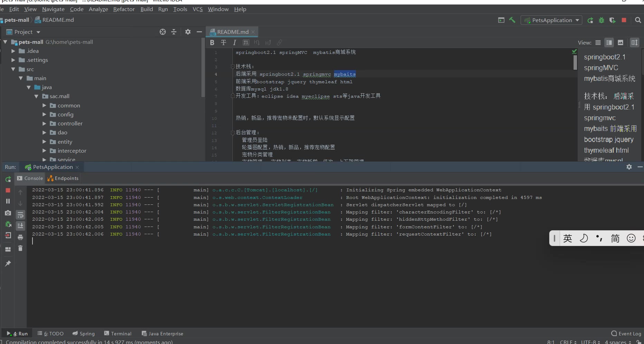Select the README.md editor tab
The height and width of the screenshot is (344, 644).
pyautogui.click(x=233, y=32)
